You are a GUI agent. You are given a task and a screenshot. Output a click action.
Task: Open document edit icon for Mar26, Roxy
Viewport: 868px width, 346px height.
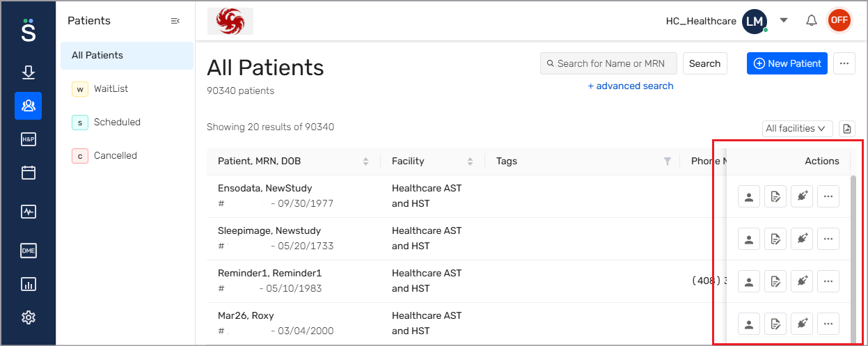tap(775, 324)
